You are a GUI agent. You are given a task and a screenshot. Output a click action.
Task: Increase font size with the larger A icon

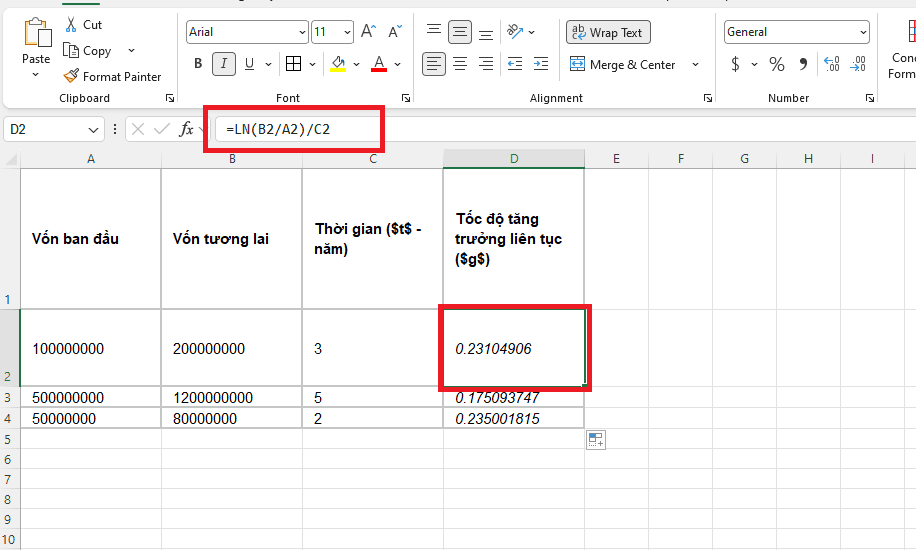[369, 32]
